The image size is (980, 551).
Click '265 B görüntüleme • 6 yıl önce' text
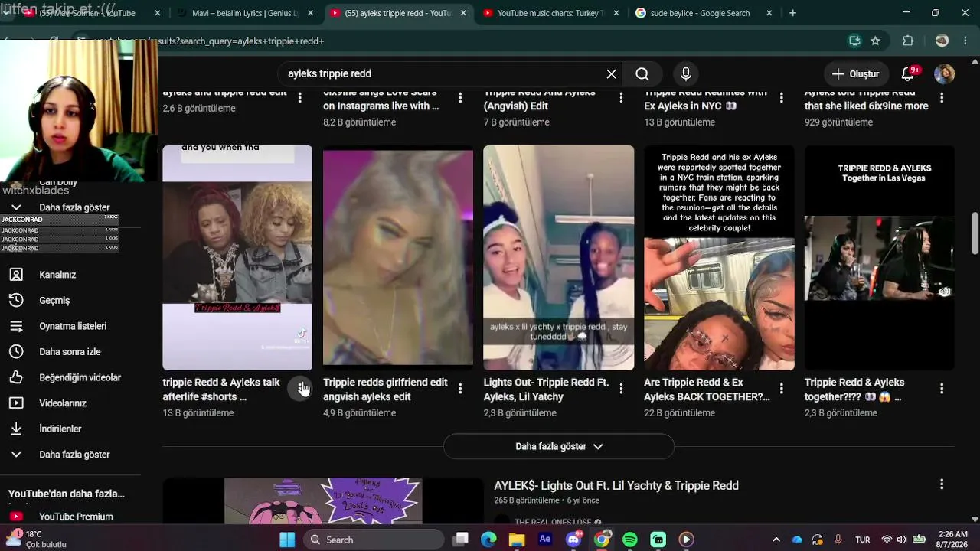pyautogui.click(x=547, y=500)
